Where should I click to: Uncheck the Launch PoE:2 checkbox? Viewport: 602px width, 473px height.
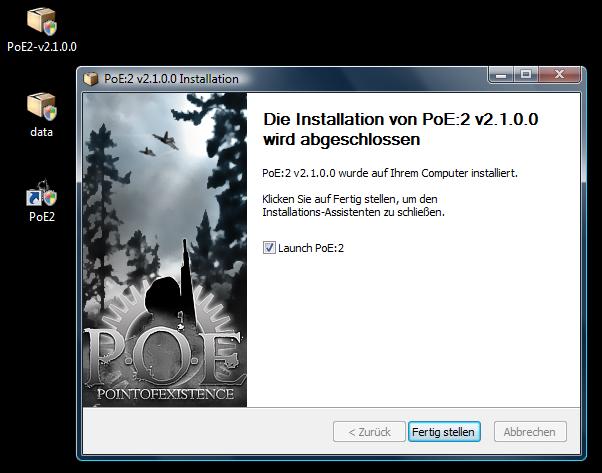[269, 248]
